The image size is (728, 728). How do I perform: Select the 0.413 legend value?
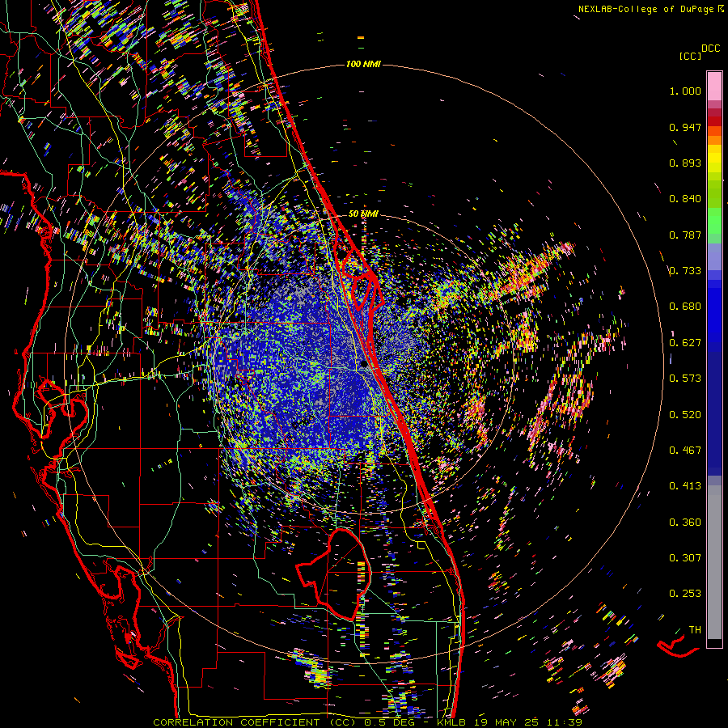click(x=685, y=486)
